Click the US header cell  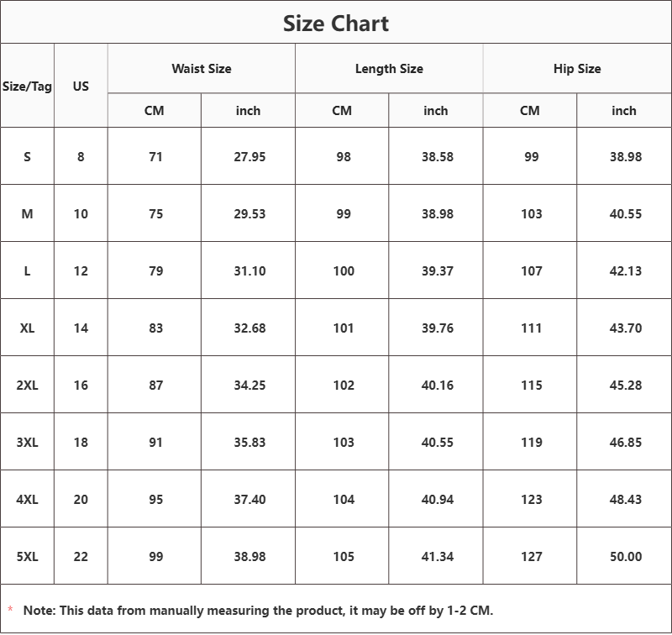pos(81,86)
